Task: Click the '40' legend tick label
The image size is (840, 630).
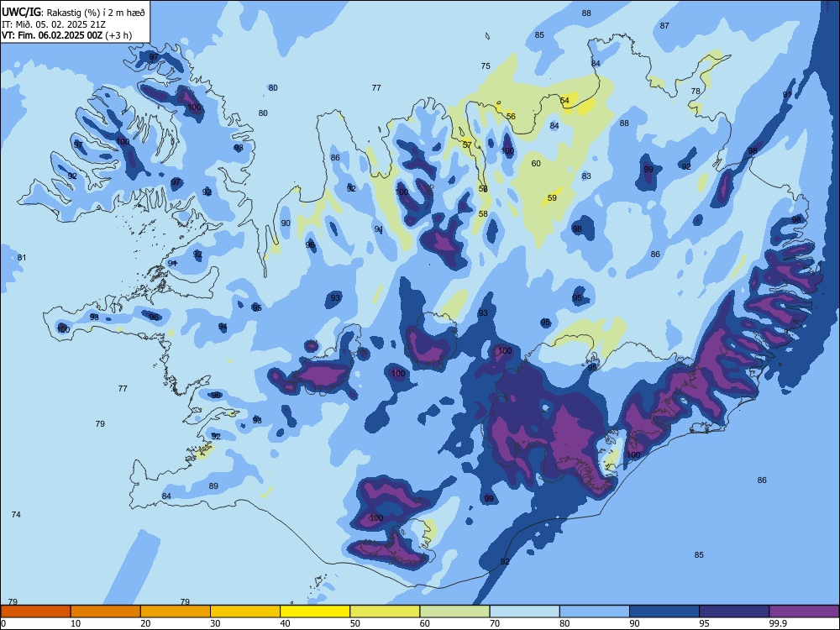Action: (x=285, y=623)
